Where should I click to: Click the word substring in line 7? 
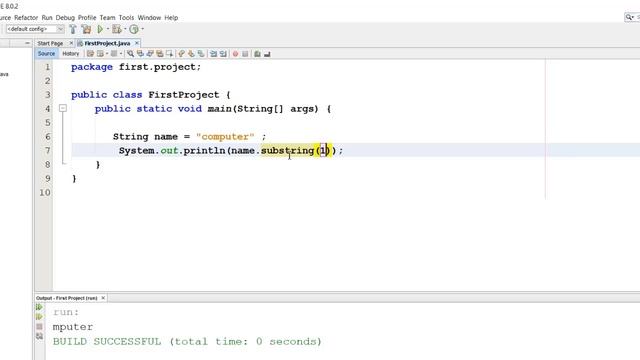pyautogui.click(x=287, y=151)
